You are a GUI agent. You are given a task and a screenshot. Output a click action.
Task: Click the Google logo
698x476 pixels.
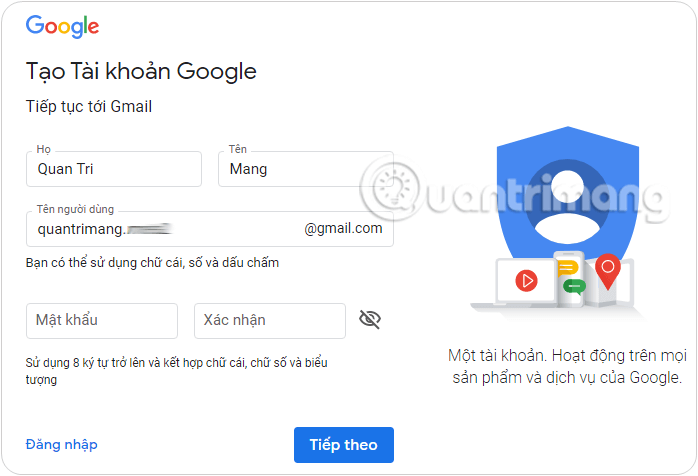62,26
